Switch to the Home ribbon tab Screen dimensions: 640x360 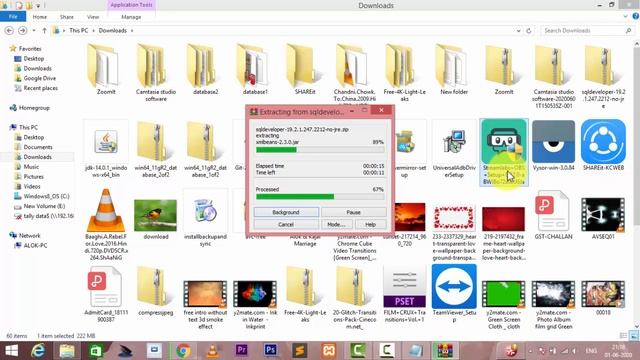pyautogui.click(x=40, y=17)
